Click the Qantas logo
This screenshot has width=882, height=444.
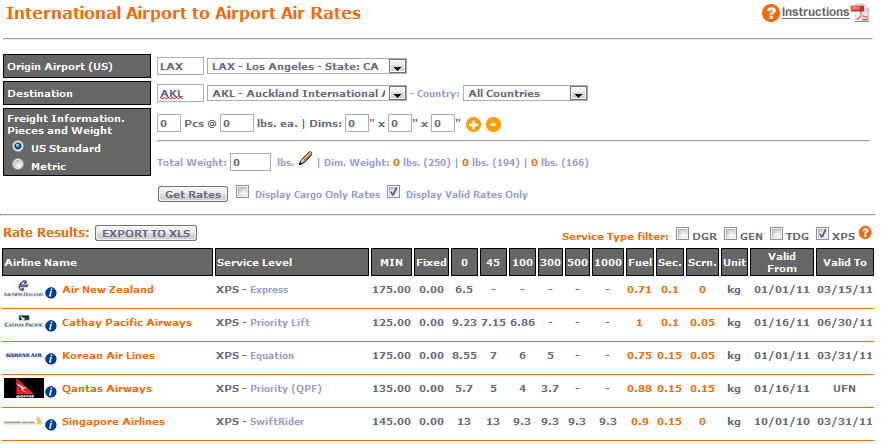coord(24,388)
